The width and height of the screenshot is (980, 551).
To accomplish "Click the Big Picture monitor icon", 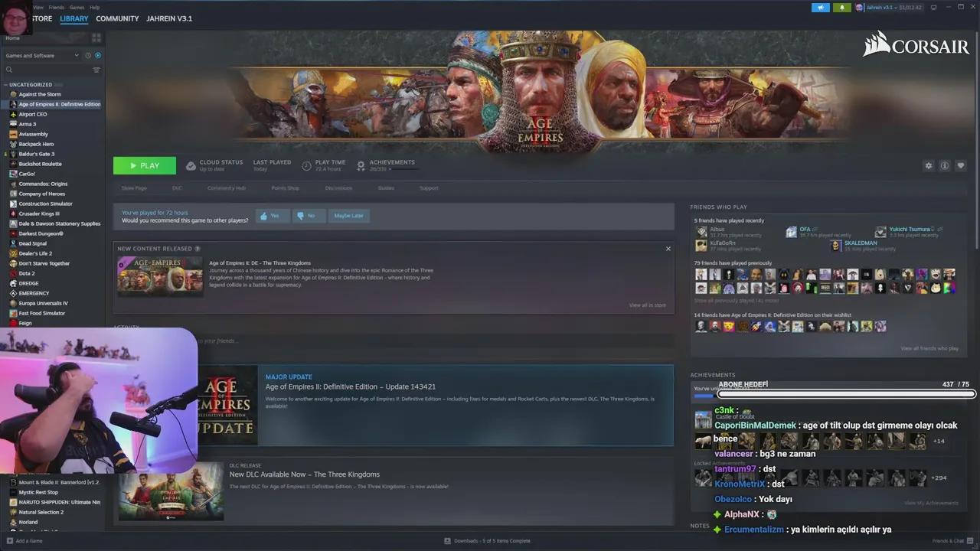I will [933, 8].
